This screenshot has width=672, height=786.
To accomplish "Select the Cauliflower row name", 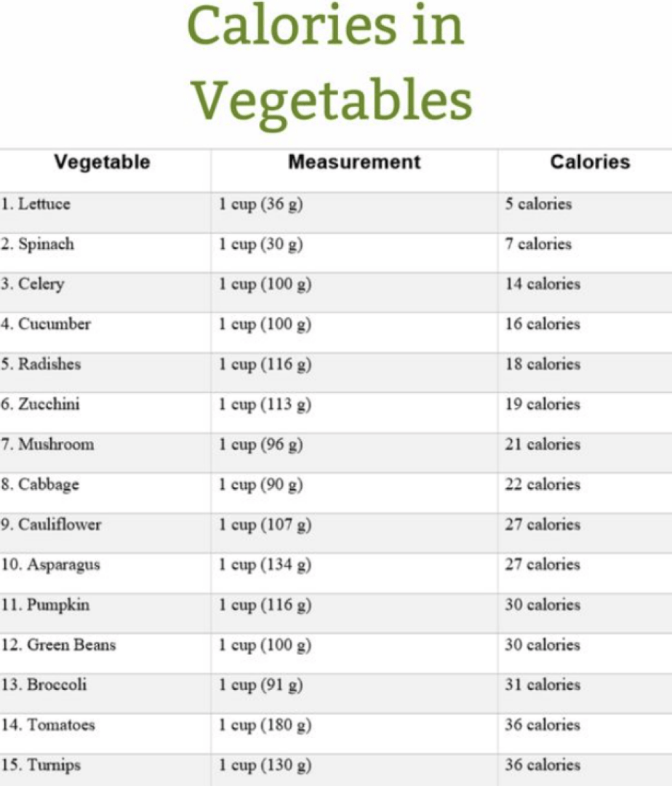I will (51, 525).
